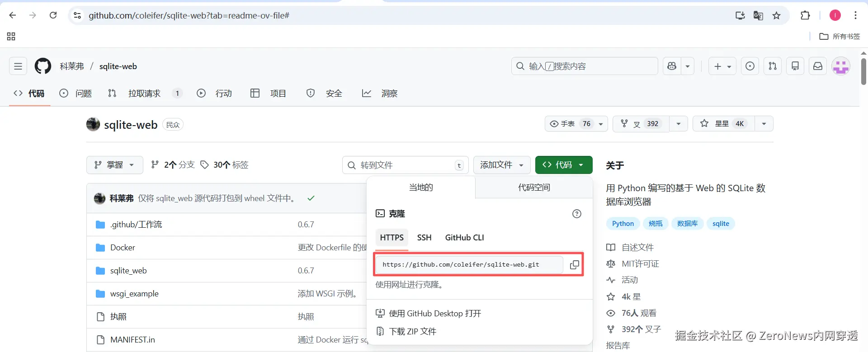Open the 2个分支 branches link
868x352 pixels.
[173, 165]
